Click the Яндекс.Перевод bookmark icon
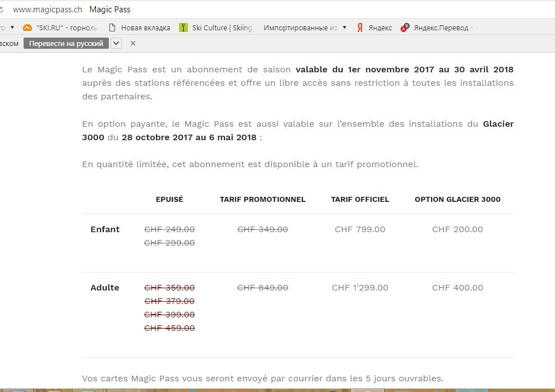 (x=405, y=27)
